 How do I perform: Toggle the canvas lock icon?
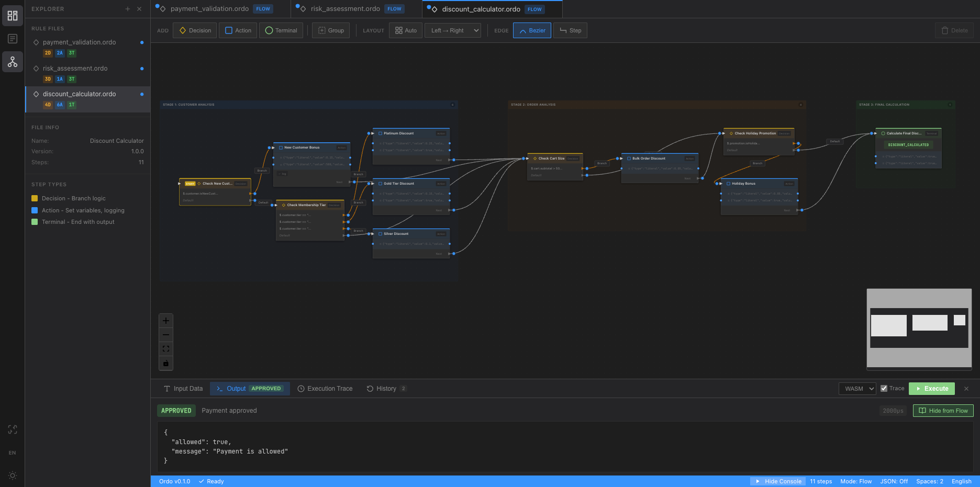[x=166, y=363]
